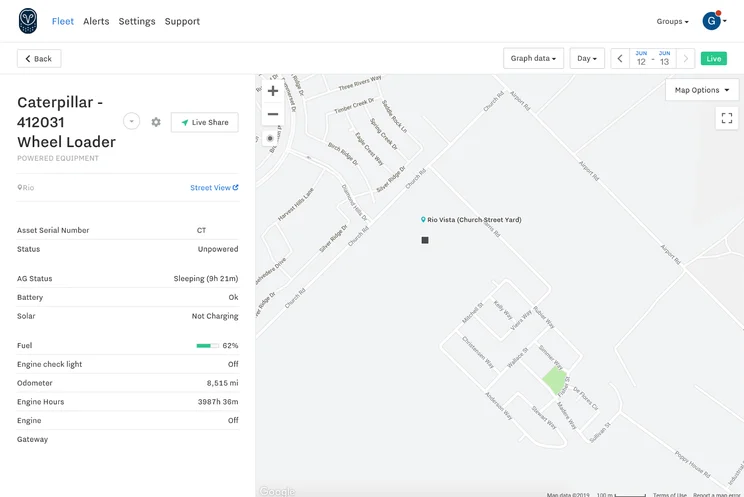Toggle fullscreen map view
Viewport: 744px width, 497px height.
coord(727,118)
